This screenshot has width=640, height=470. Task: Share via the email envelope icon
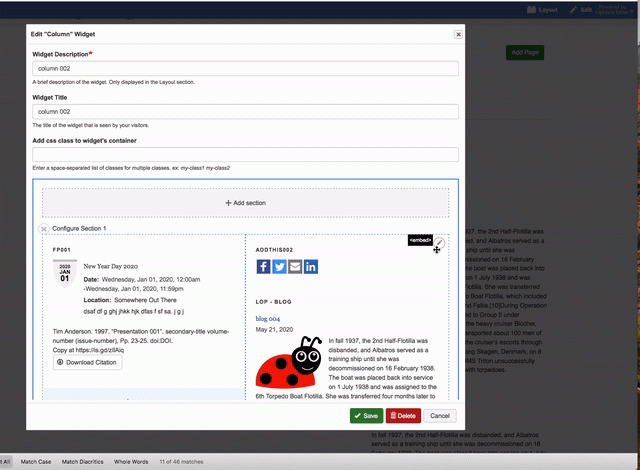295,267
